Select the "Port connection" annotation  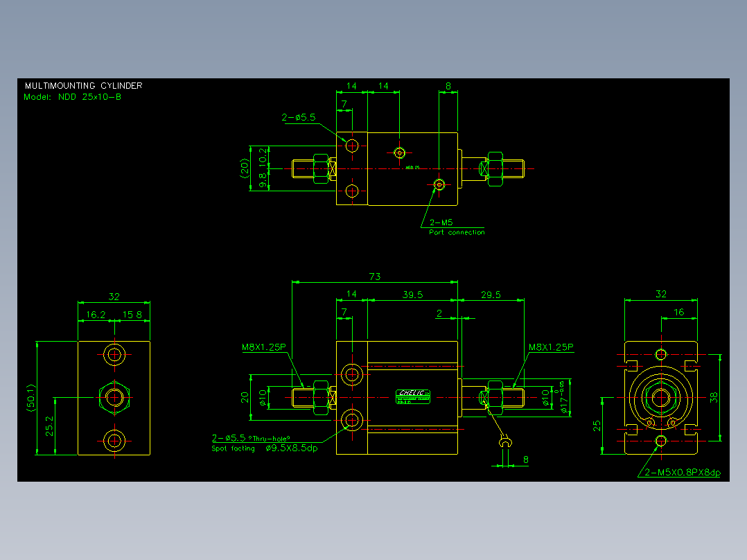457,232
